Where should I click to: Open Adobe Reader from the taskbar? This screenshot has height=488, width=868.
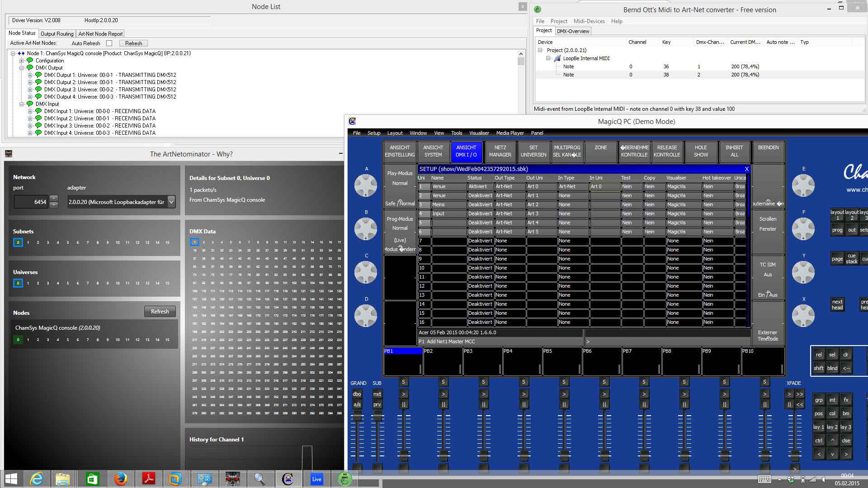[148, 479]
